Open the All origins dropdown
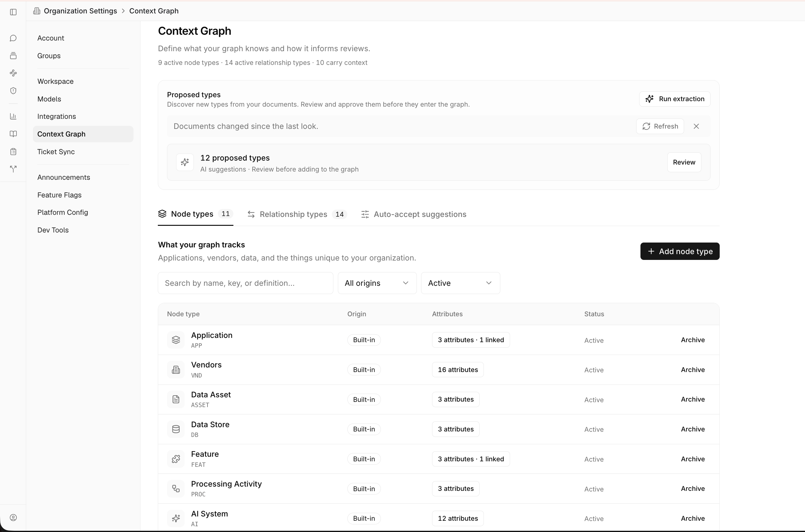This screenshot has width=805, height=532. click(x=377, y=283)
